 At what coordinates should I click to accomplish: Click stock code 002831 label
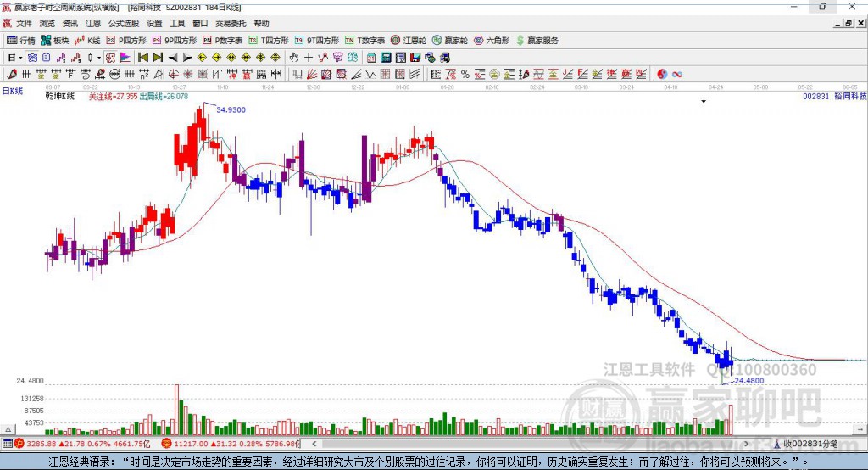click(x=816, y=96)
